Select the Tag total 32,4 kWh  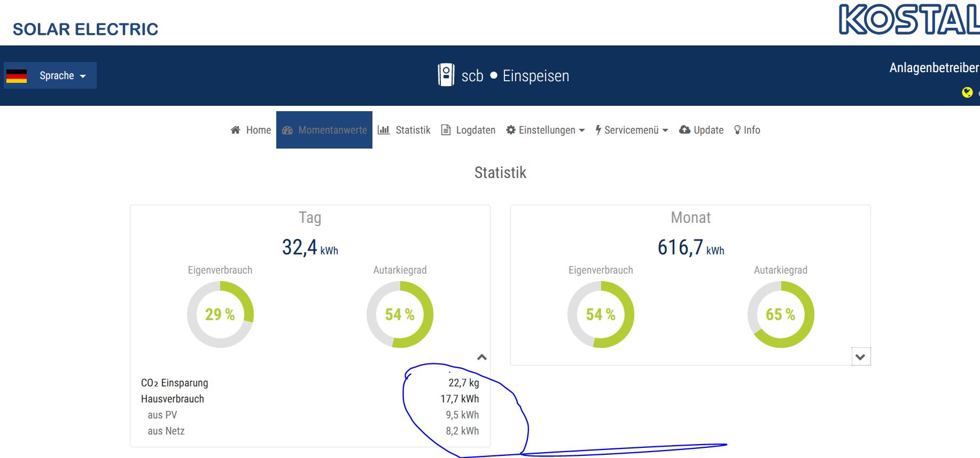(310, 247)
